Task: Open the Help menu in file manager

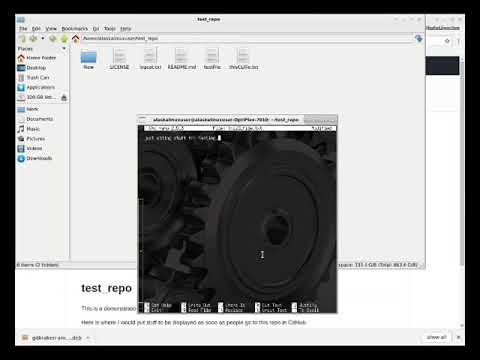Action: tap(126, 29)
